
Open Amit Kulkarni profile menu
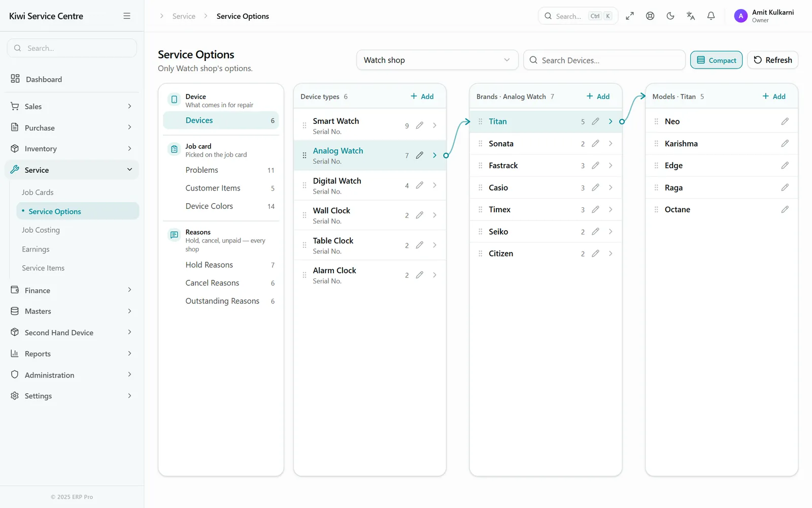(x=764, y=16)
